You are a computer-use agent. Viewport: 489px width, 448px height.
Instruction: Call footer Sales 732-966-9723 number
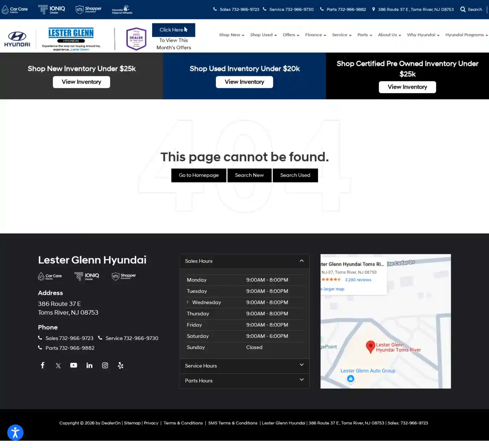[66, 338]
